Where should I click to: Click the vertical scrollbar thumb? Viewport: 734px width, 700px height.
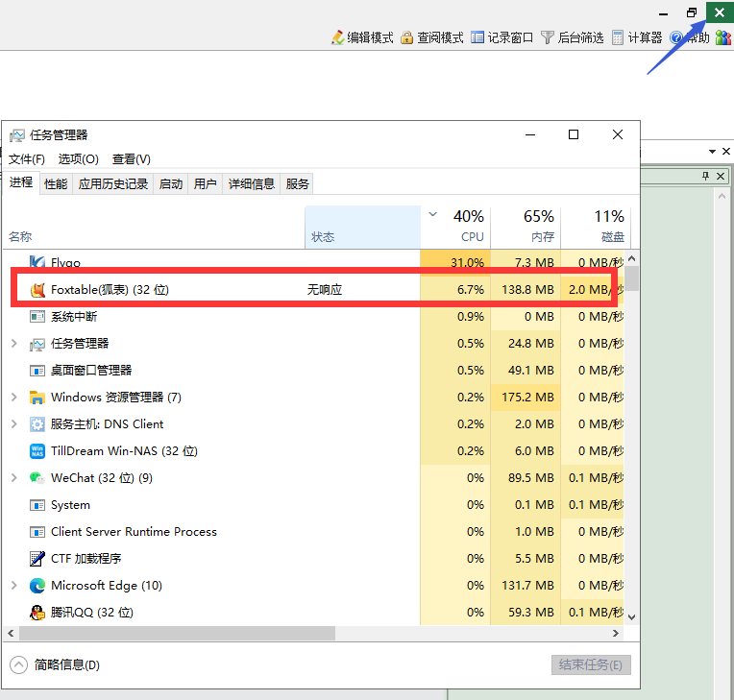[x=631, y=278]
